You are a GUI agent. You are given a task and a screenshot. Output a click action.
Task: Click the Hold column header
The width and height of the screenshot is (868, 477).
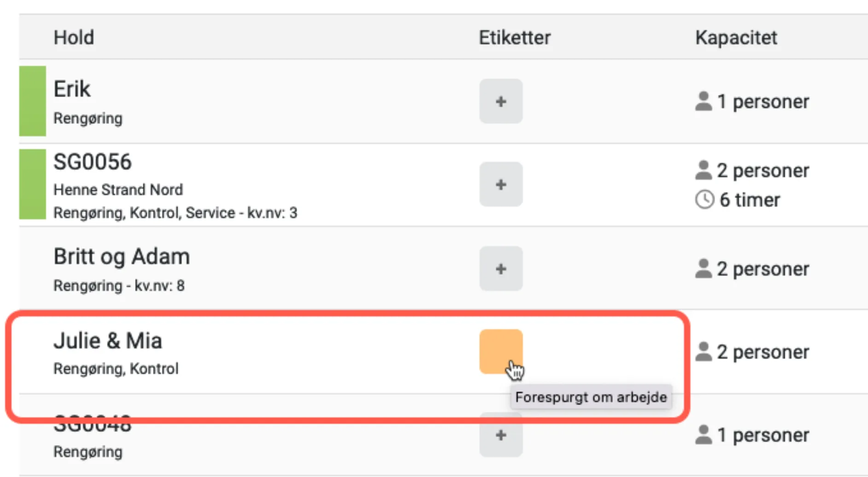coord(74,37)
